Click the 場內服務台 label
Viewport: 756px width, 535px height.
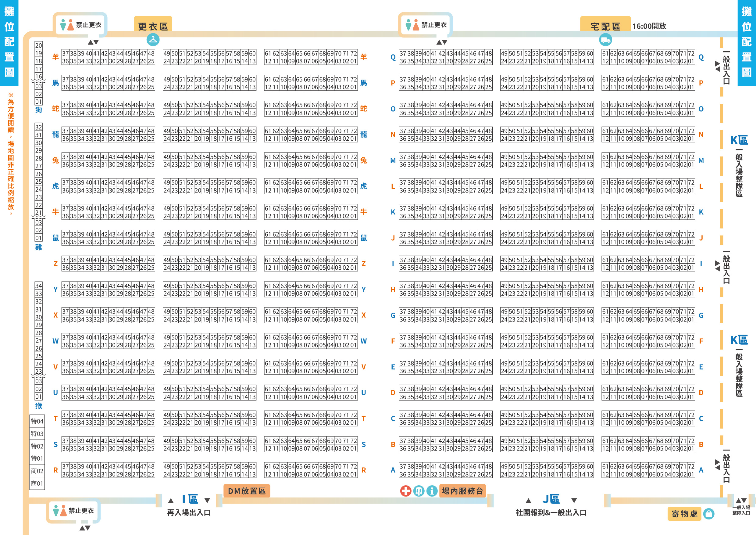pyautogui.click(x=462, y=491)
